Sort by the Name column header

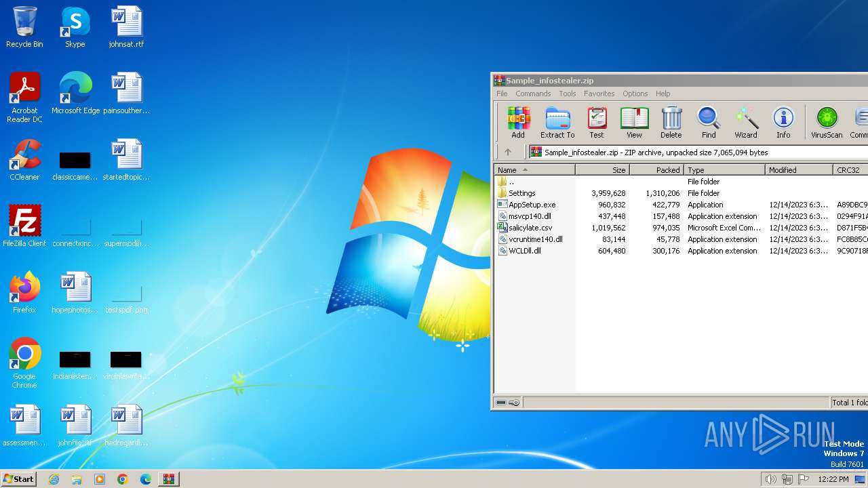click(534, 170)
